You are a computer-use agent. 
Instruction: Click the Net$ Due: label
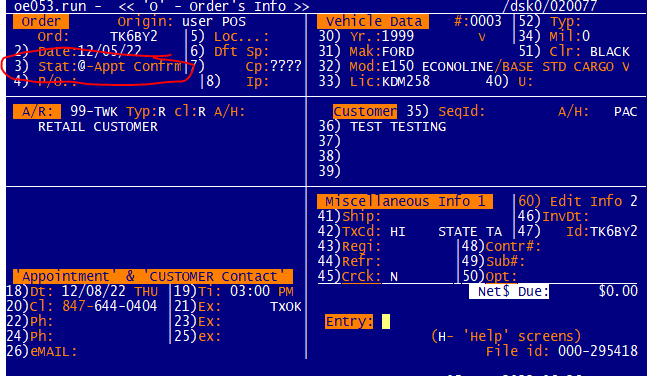coord(509,292)
